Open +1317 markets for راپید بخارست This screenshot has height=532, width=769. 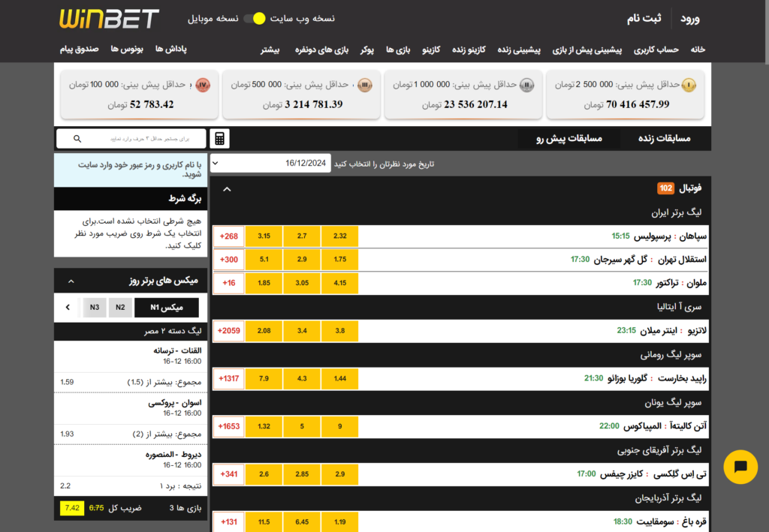[x=228, y=379]
